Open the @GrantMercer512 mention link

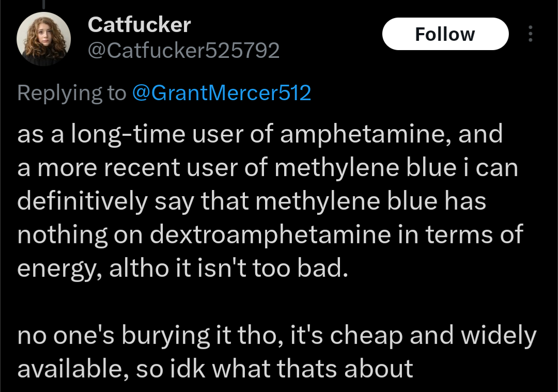coord(222,93)
